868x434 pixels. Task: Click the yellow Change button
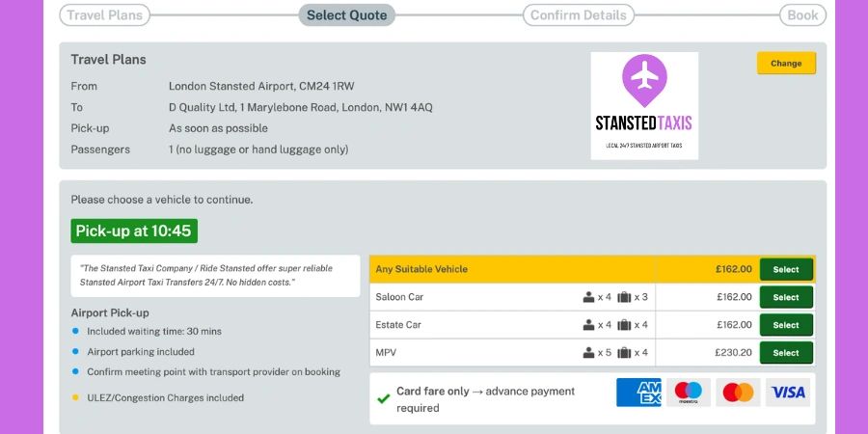(786, 63)
